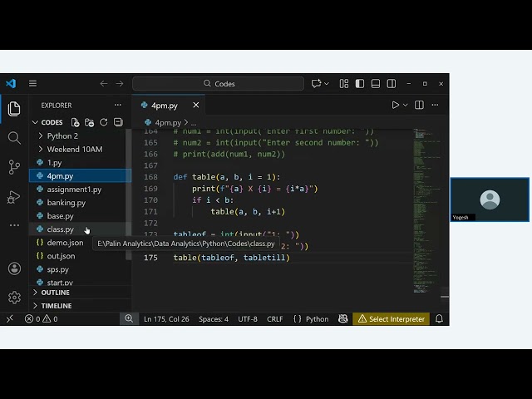This screenshot has height=399, width=532.
Task: Toggle the primary side bar
Action: click(x=360, y=83)
